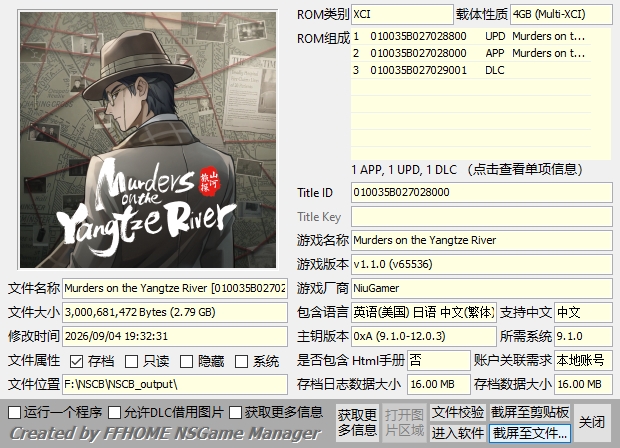Enable the 只读 read-only checkbox
This screenshot has height=448, width=620.
(131, 361)
